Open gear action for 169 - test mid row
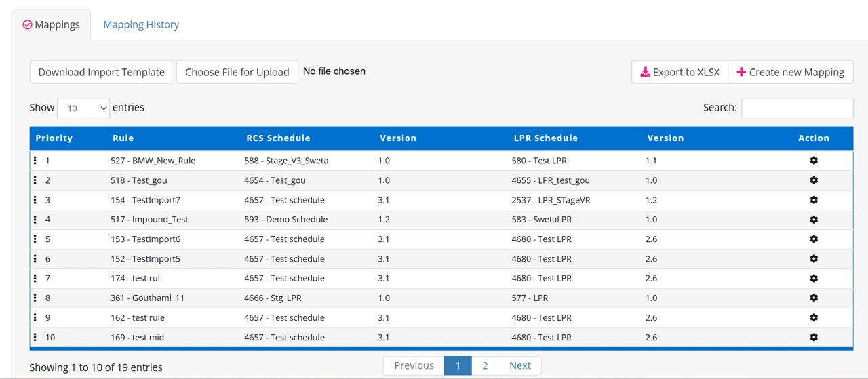The width and height of the screenshot is (868, 379). [x=814, y=337]
